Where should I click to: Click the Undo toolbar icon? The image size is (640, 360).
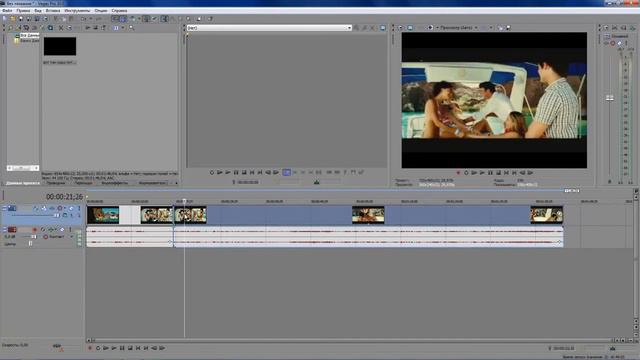[84, 19]
